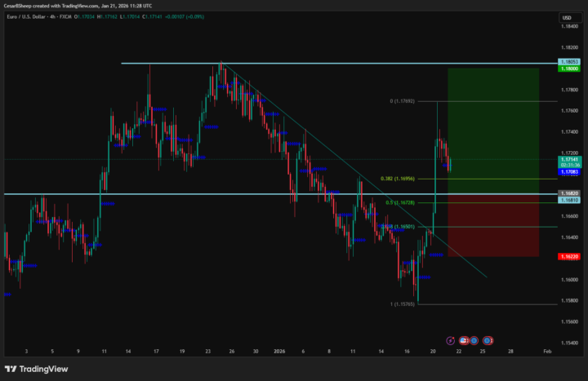588x381 pixels.
Task: Click the +0.00107 (+0.09%) change value
Action: pyautogui.click(x=185, y=16)
